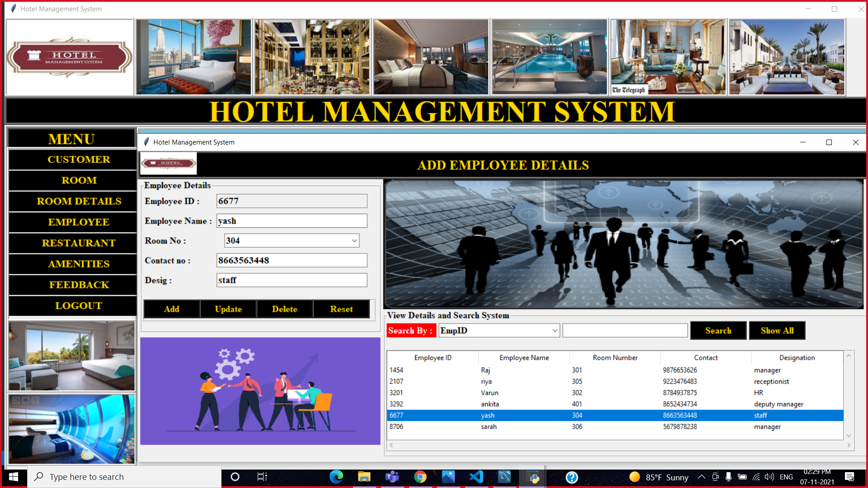Screen dimensions: 868x488
Task: Click the Reset button in Employee Details
Action: (341, 309)
